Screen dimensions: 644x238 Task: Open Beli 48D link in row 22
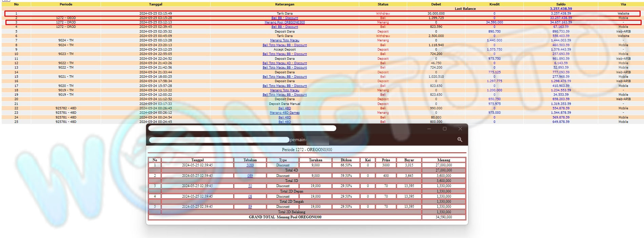tap(284, 108)
